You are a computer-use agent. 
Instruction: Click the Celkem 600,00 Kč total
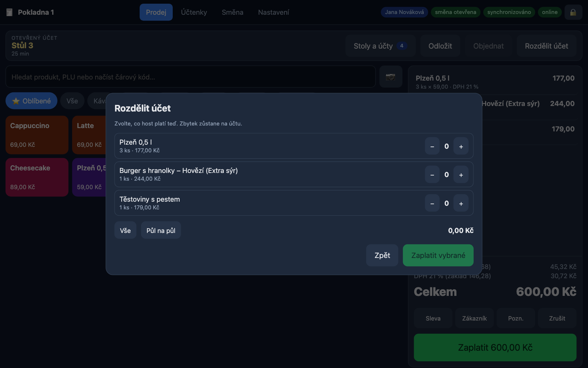(x=495, y=292)
